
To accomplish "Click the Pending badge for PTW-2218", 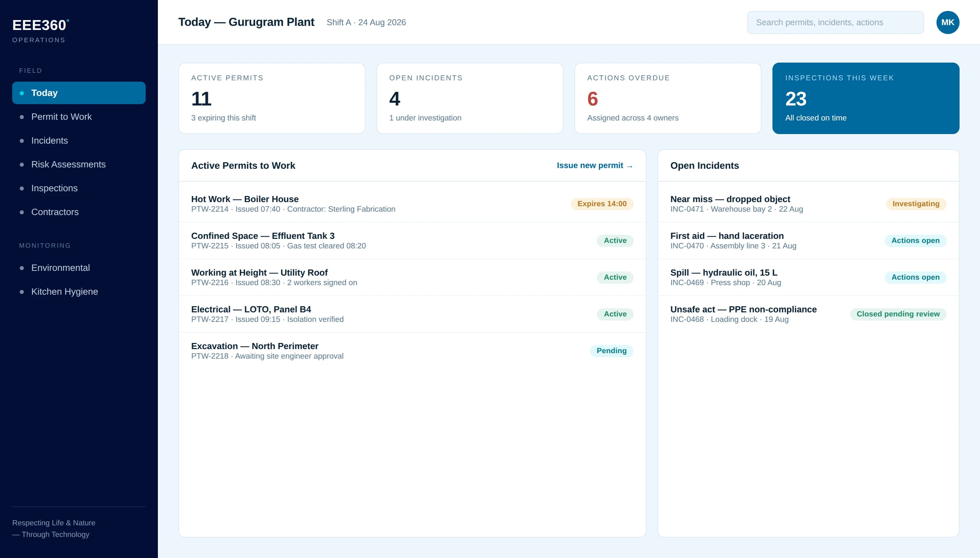I will (x=611, y=351).
